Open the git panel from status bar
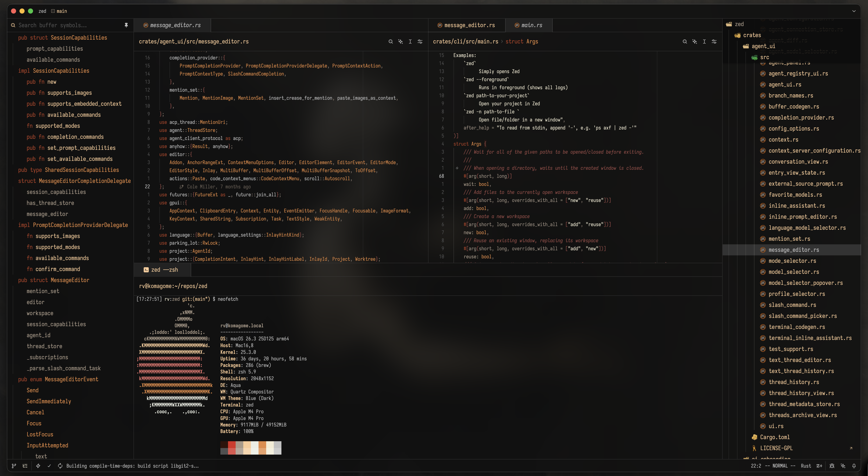 coord(14,466)
